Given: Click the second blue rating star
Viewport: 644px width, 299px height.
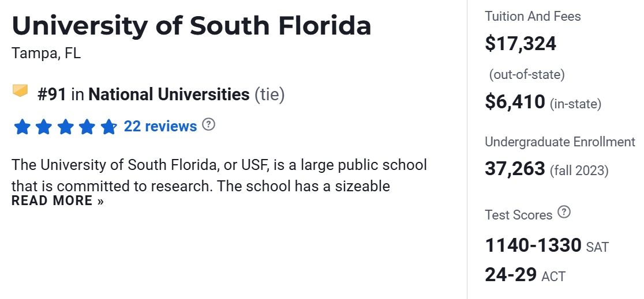Looking at the screenshot, I should [x=44, y=127].
